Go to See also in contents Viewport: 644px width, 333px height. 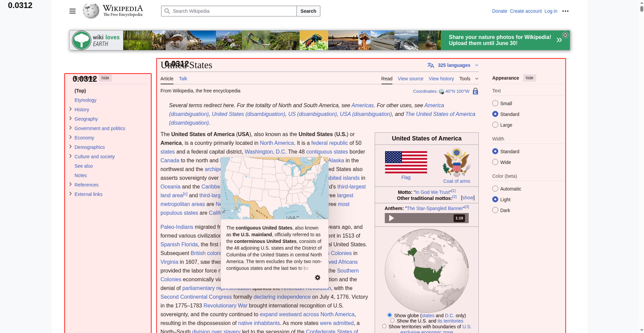tap(83, 166)
